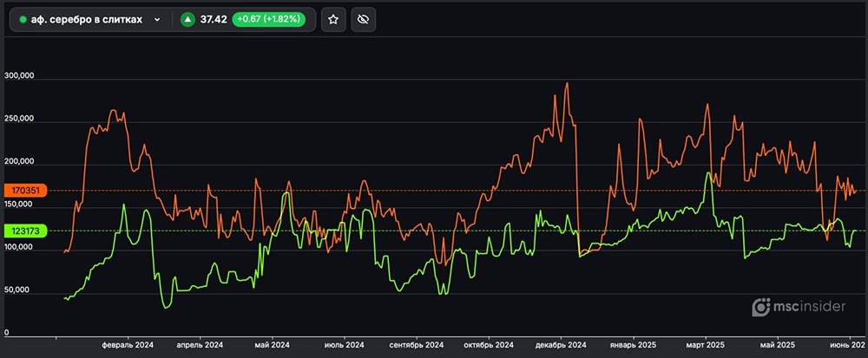Expand the instrument selector chevron
The image size is (868, 358).
coord(156,19)
